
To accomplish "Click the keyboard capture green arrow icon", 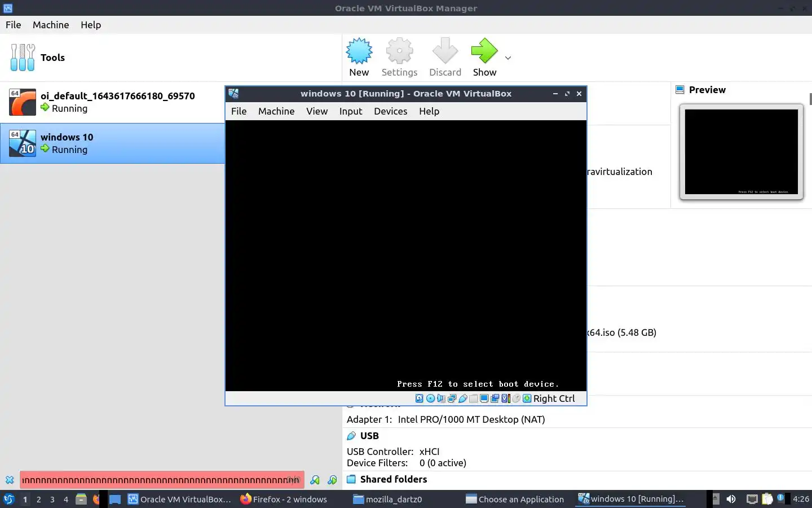I will coord(527,398).
